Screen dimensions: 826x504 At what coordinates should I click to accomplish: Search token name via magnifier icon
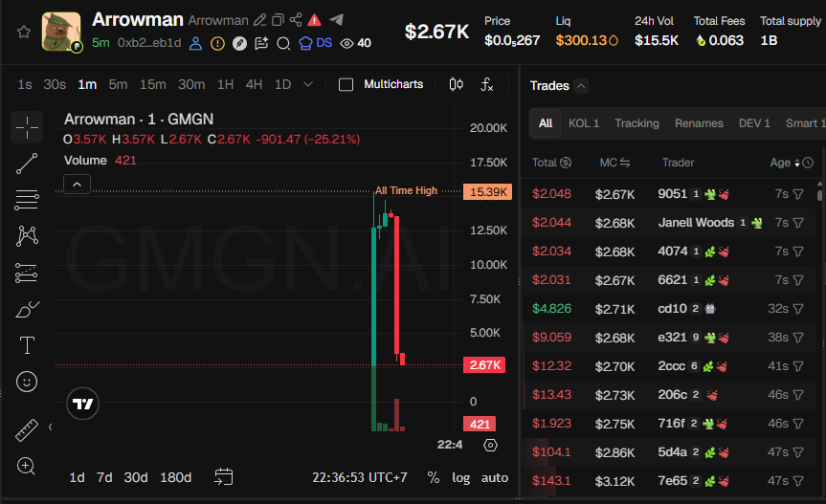283,43
